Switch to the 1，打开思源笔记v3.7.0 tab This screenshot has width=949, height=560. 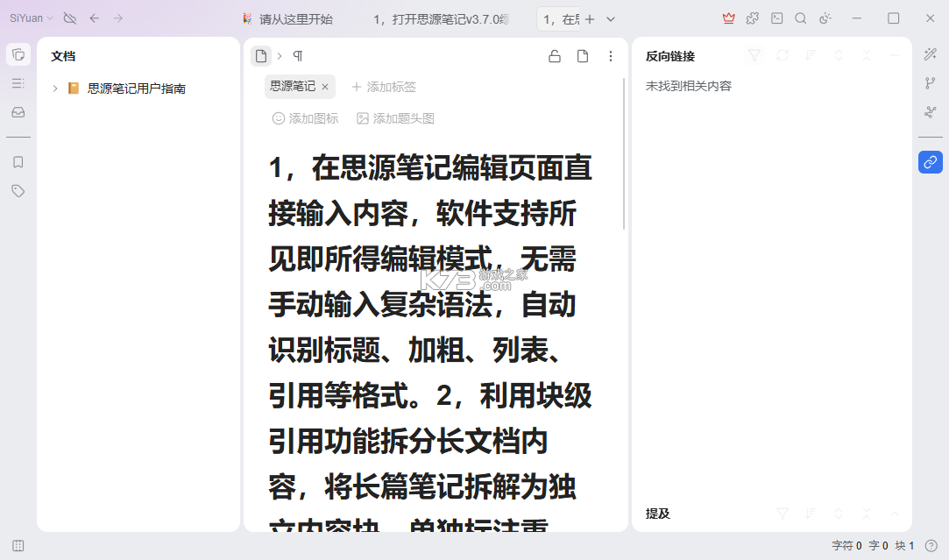click(440, 19)
